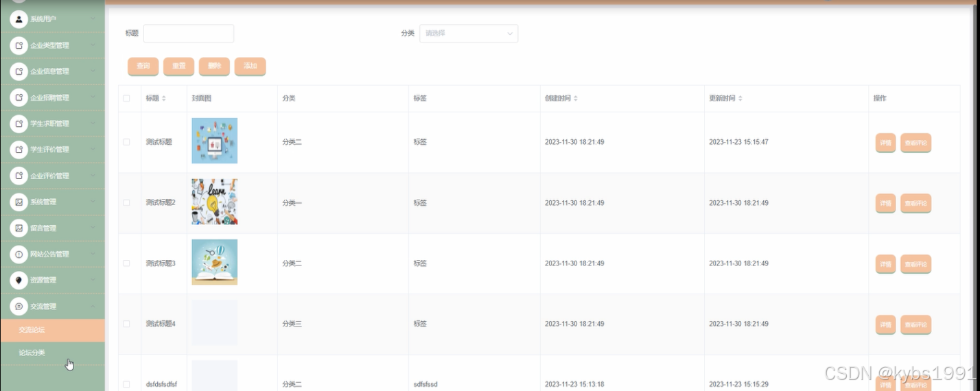The image size is (980, 391).
Task: Sort table by 创建时间 column arrows
Action: pyautogui.click(x=575, y=99)
